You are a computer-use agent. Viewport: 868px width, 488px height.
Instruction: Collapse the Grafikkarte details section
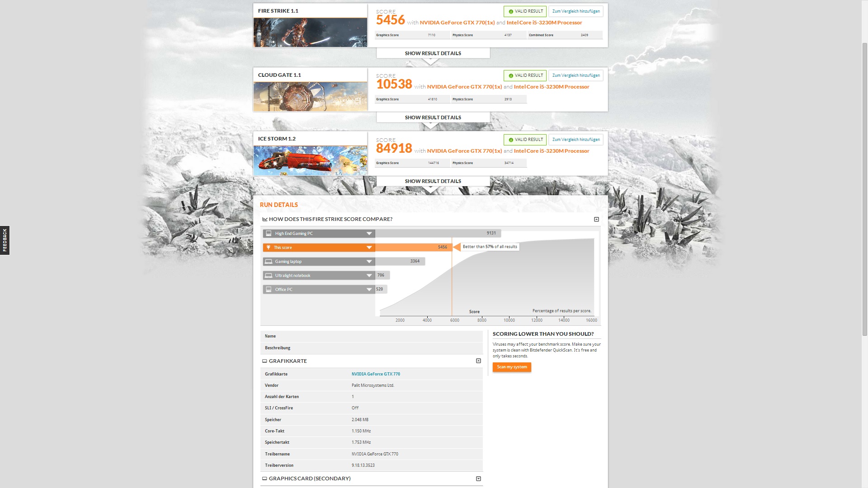(478, 361)
